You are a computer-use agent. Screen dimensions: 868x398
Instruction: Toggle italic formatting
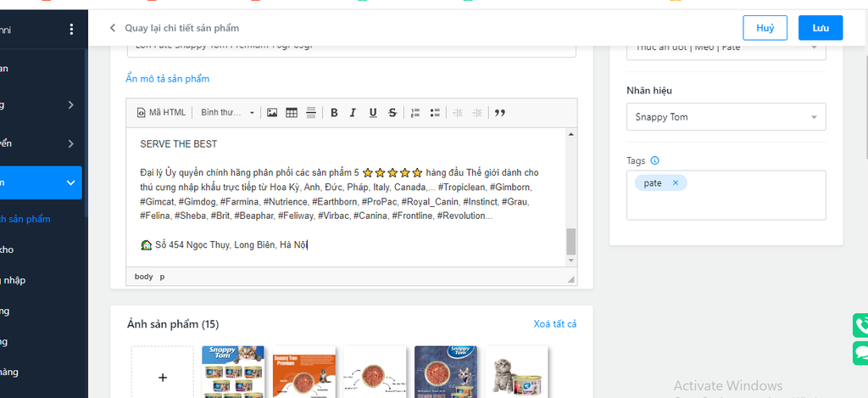[x=353, y=113]
